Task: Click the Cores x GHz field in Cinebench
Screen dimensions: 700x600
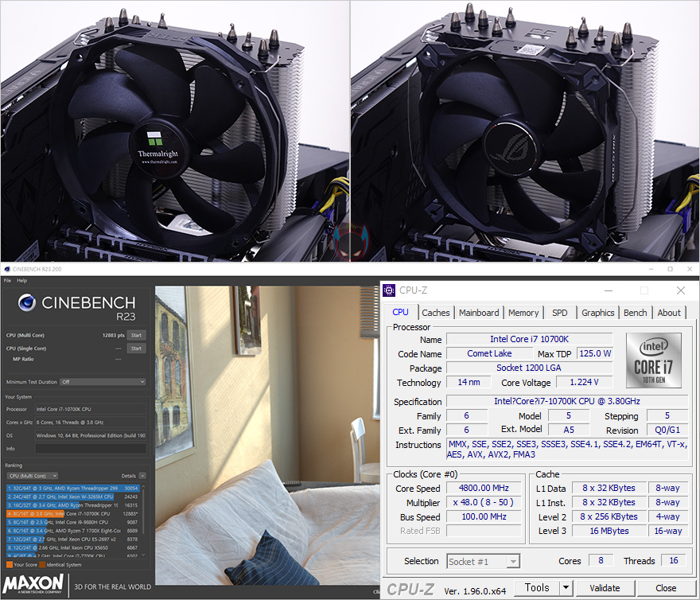Action: [91, 423]
